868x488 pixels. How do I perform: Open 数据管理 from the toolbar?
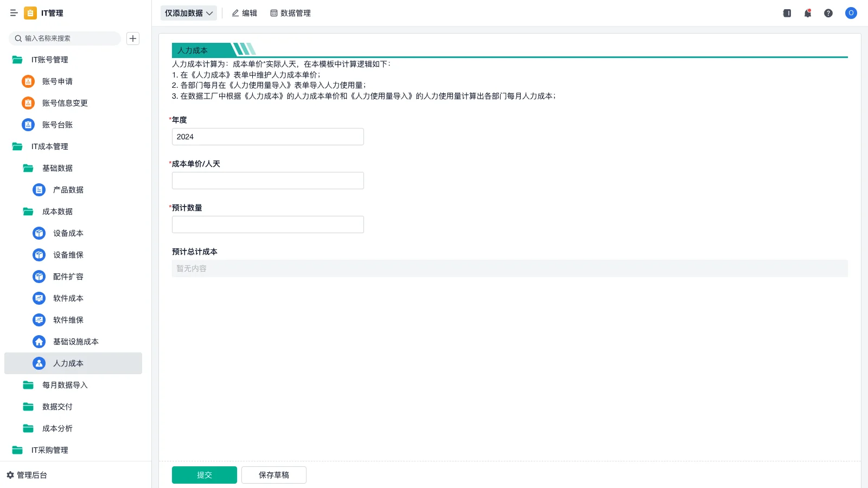pos(290,13)
